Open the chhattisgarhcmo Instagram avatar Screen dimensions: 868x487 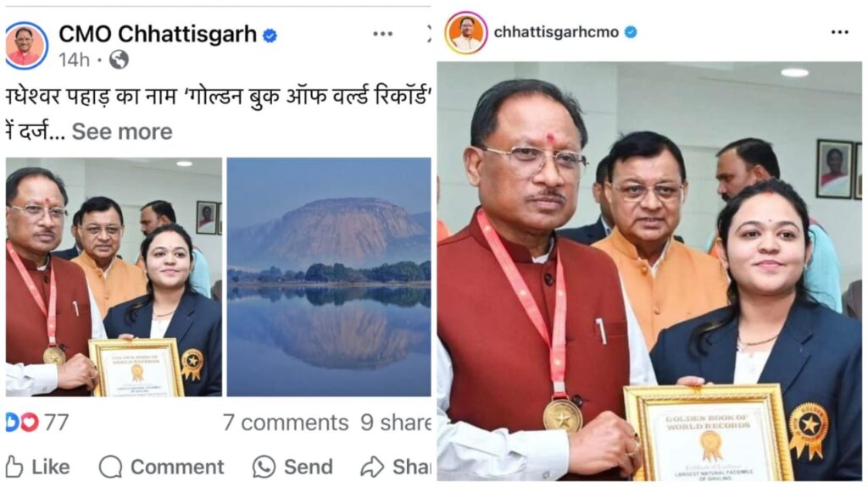click(466, 33)
